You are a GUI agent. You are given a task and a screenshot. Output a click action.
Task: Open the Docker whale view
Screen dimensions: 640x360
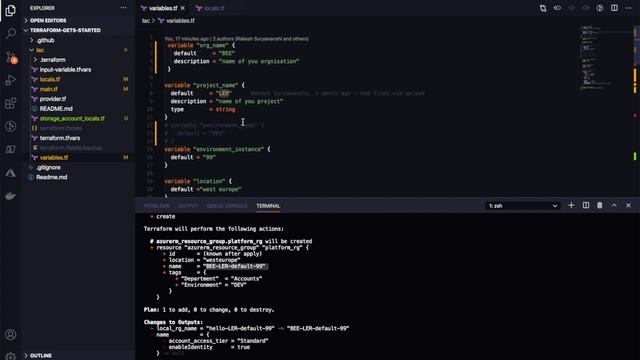[x=11, y=196]
